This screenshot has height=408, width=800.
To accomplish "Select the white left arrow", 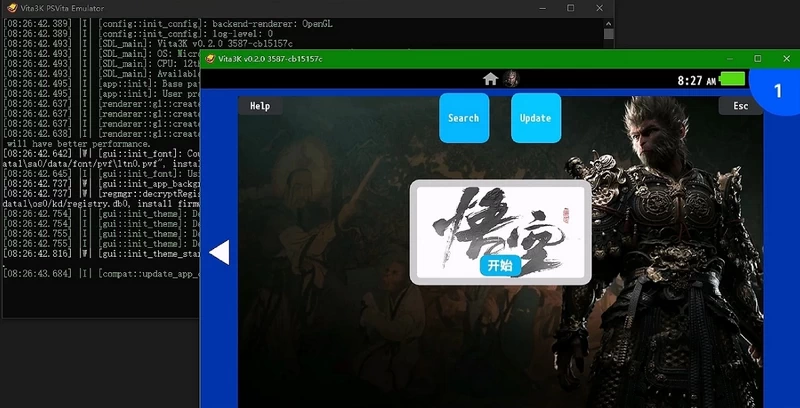I will click(x=219, y=252).
